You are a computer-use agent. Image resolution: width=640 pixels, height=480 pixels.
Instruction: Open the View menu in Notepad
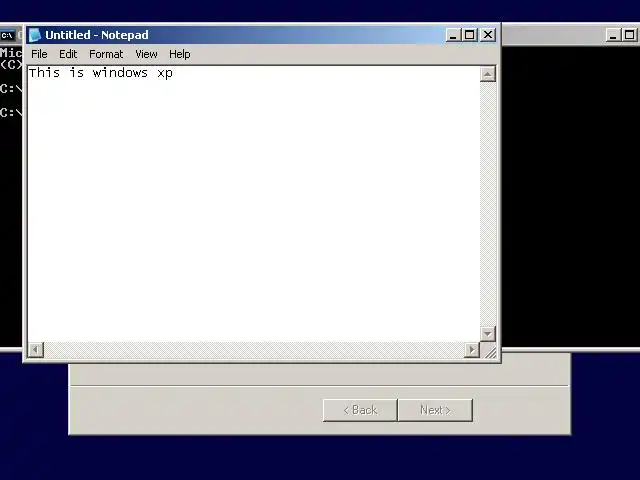(146, 54)
